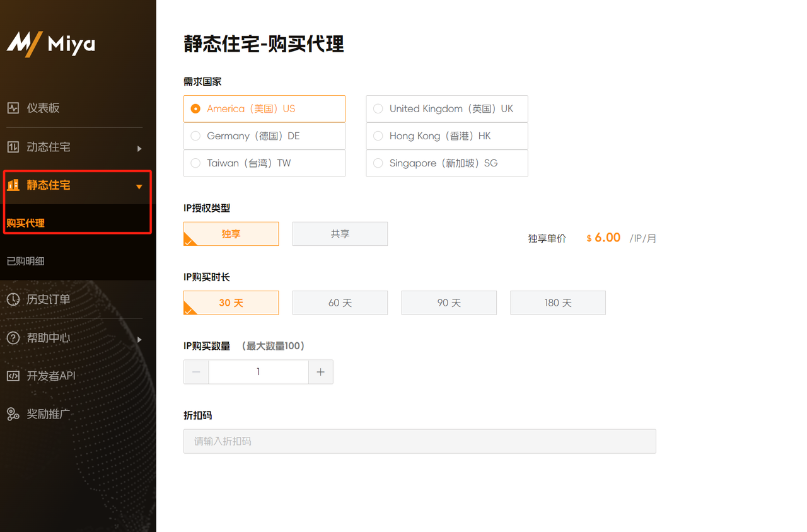Viewport: 807px width, 532px height.
Task: Open 已购明细 submenu item
Action: coord(26,261)
